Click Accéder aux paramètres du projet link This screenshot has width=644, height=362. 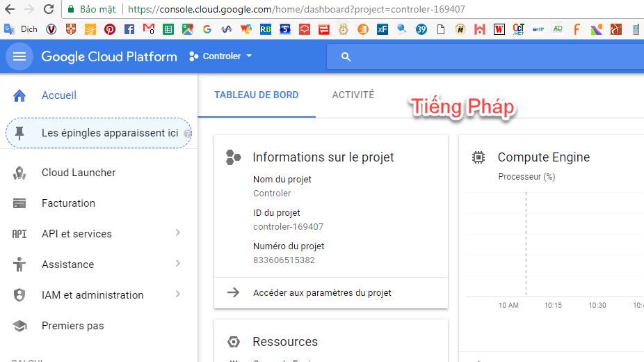point(322,293)
